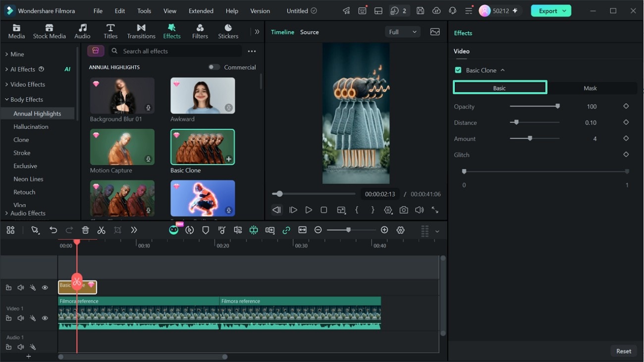Select the Split scissors tool in timeline toolbar
Screen dimensions: 644x362
point(101,230)
